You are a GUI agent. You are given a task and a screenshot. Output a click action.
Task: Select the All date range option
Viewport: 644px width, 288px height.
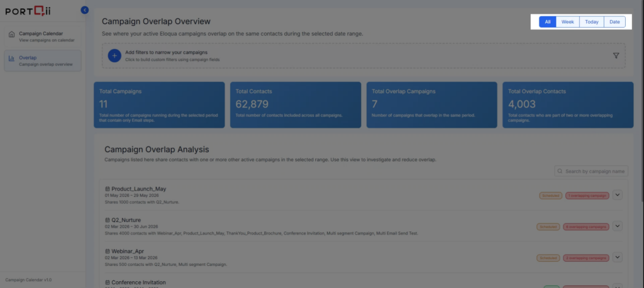(x=548, y=22)
